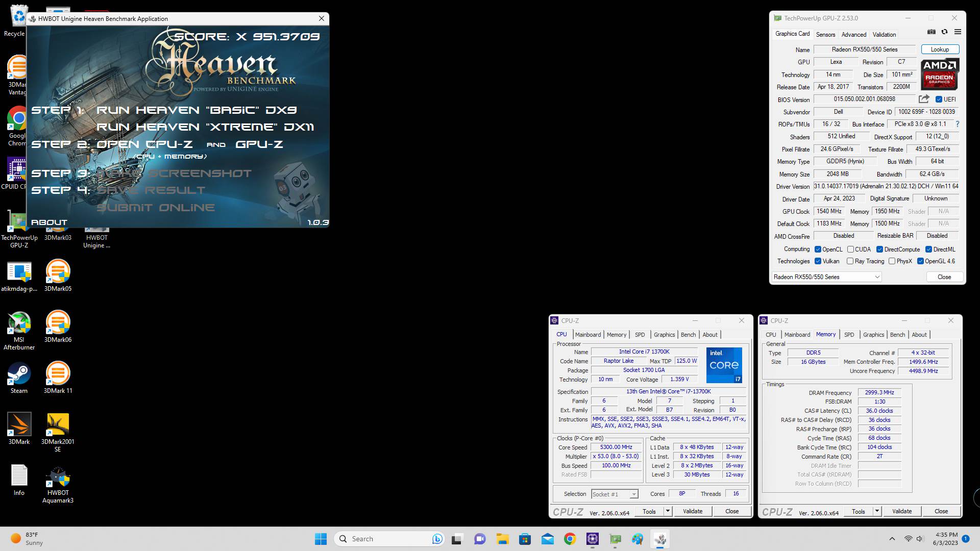Open the 3DMark05 desktop shortcut
This screenshot has width=980, height=551.
point(58,276)
